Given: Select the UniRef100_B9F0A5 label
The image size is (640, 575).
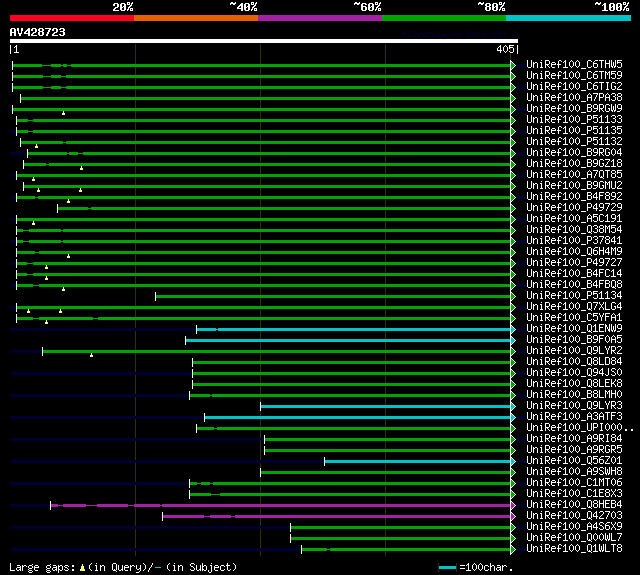Looking at the screenshot, I should [574, 340].
